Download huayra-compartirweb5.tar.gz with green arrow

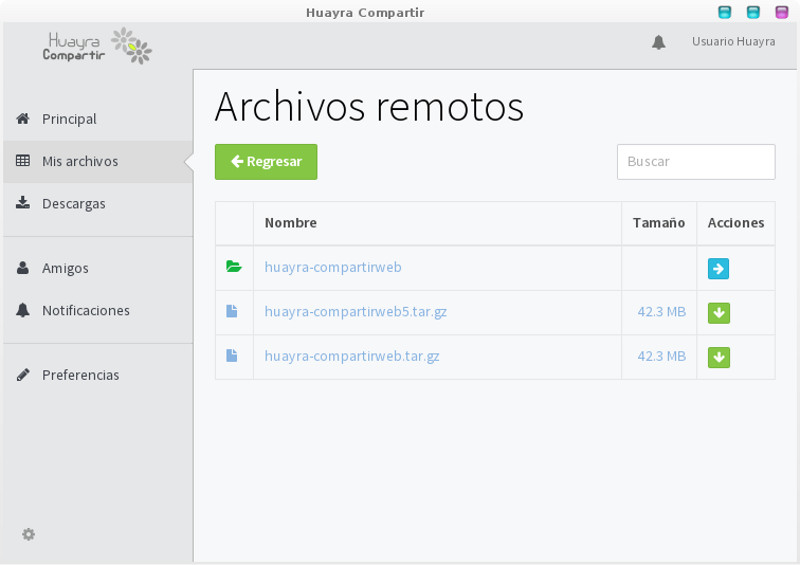tap(718, 313)
